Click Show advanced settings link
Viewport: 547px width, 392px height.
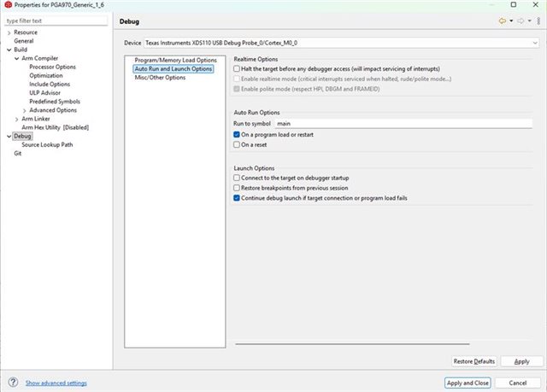[x=56, y=383]
